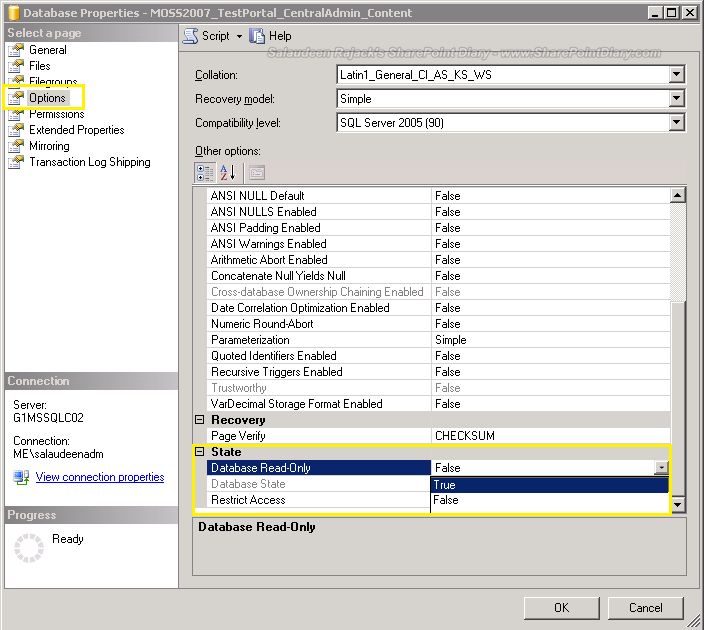The height and width of the screenshot is (630, 704).
Task: Click the Property Pages icon
Action: tap(257, 173)
